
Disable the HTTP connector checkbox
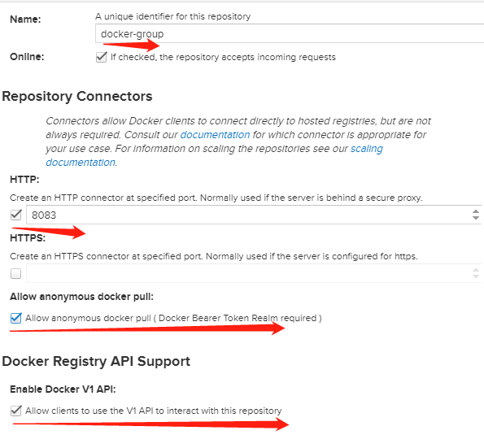[x=16, y=215]
